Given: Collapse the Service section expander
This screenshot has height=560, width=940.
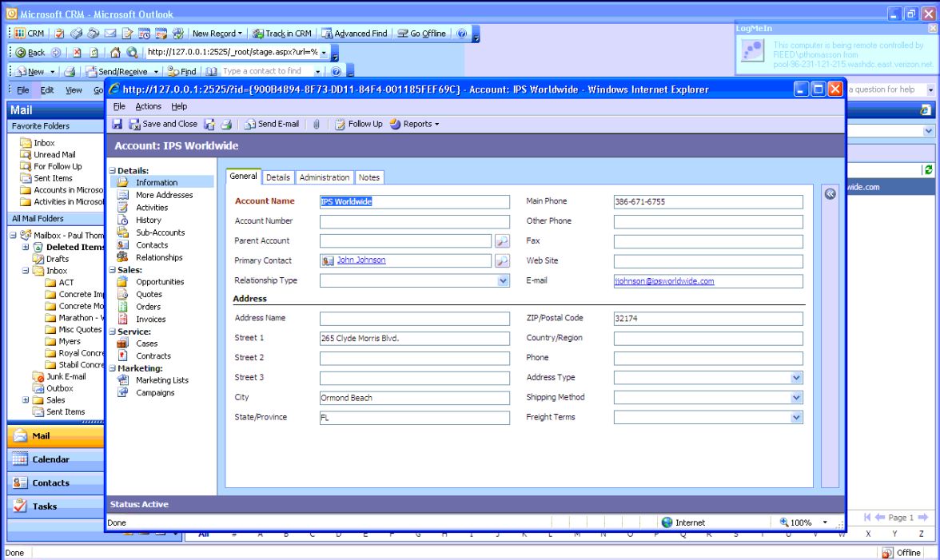Looking at the screenshot, I should coord(112,332).
